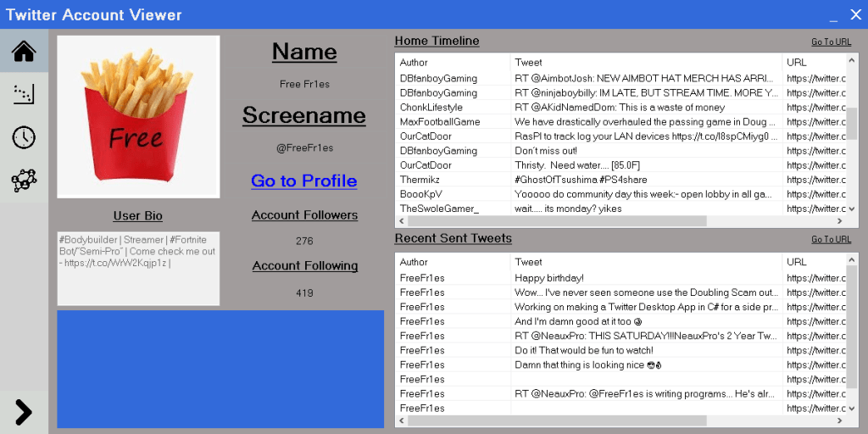Click the French fries profile picture
The image size is (868, 434).
[x=138, y=116]
